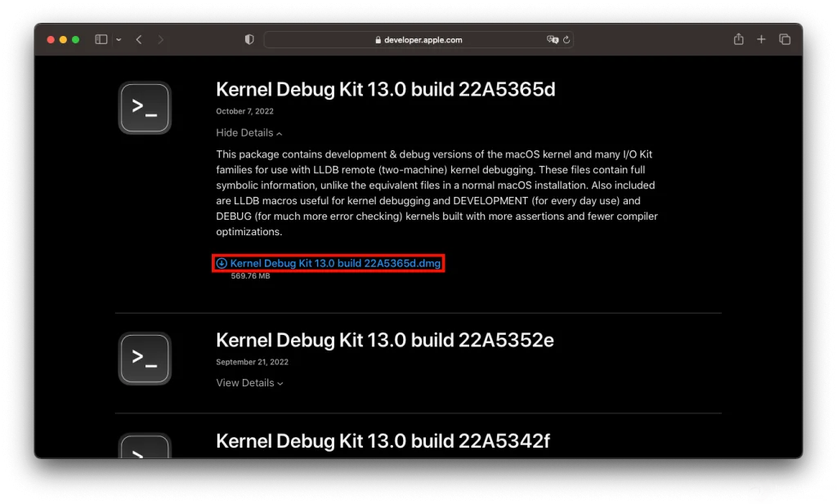This screenshot has width=837, height=504.
Task: Click the translate page icon
Action: click(x=552, y=39)
